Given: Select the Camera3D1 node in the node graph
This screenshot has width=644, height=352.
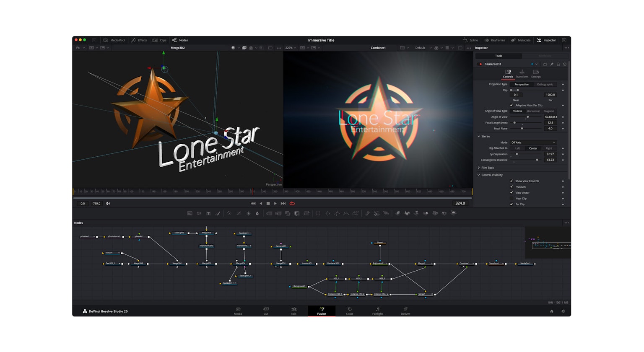Looking at the screenshot, I should [x=280, y=246].
